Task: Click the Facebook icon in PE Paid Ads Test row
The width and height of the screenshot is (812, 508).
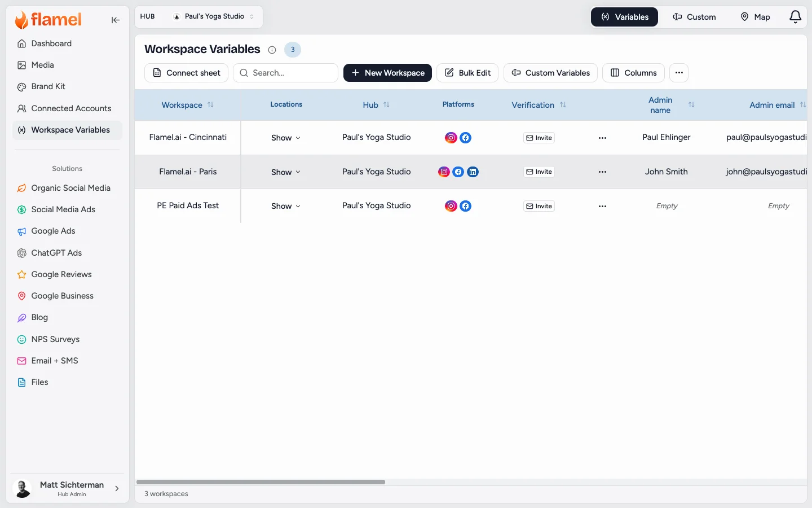Action: (465, 206)
